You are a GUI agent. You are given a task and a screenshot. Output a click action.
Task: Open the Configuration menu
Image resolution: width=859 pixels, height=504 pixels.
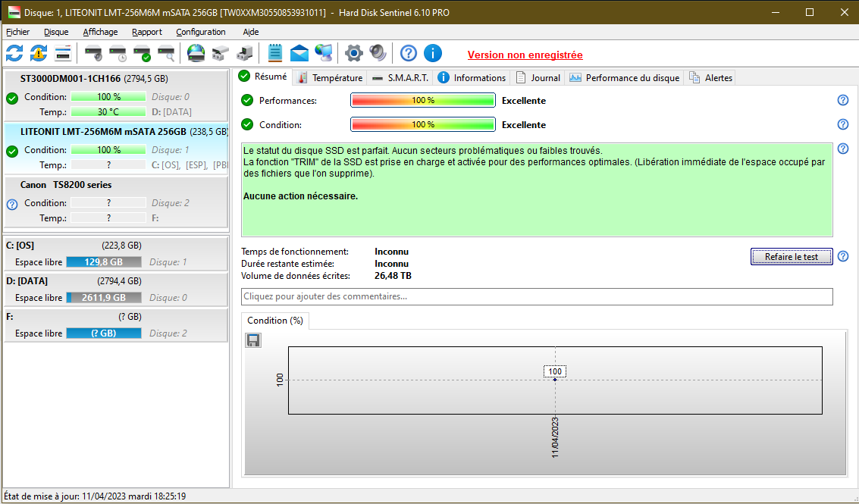click(200, 32)
